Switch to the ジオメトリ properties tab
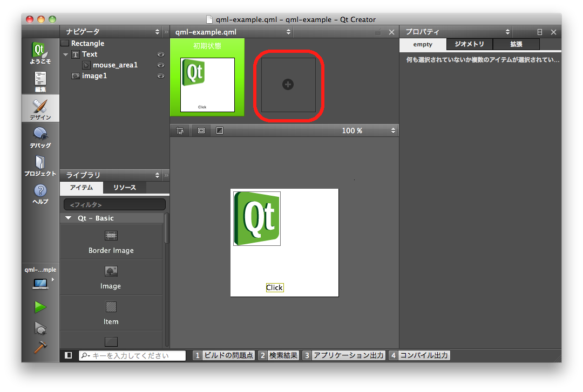 (469, 44)
